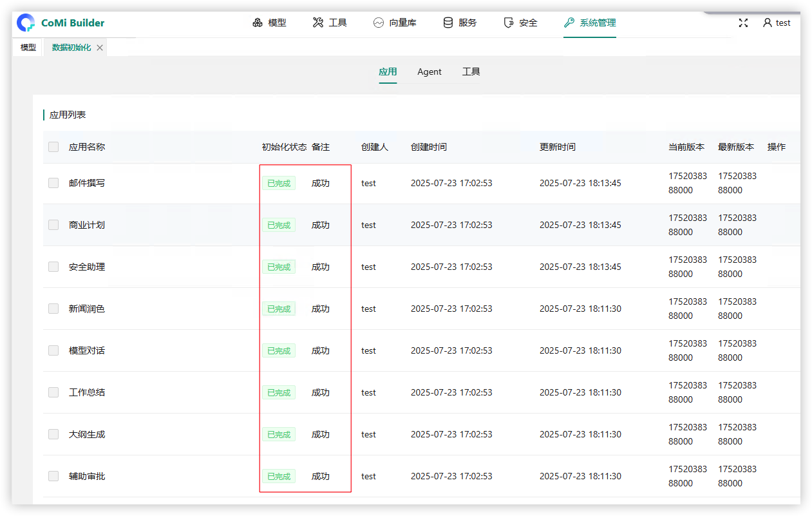Screen dimensions: 812x516
Task: Open the 服务 top menu
Action: click(x=460, y=23)
